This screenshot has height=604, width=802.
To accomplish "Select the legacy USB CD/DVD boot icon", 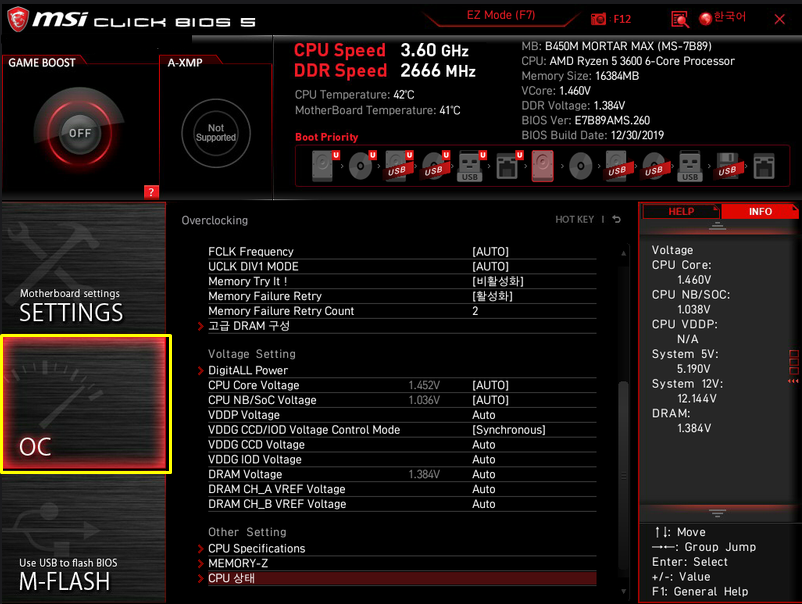I will tap(654, 166).
